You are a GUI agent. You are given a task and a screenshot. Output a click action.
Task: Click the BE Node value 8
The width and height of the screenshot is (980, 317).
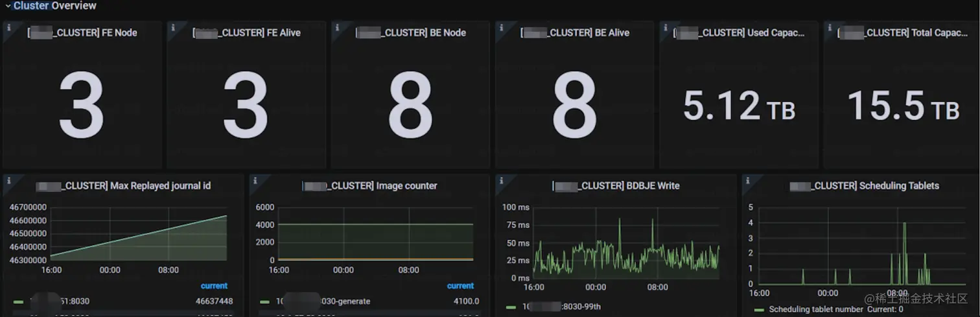point(410,104)
